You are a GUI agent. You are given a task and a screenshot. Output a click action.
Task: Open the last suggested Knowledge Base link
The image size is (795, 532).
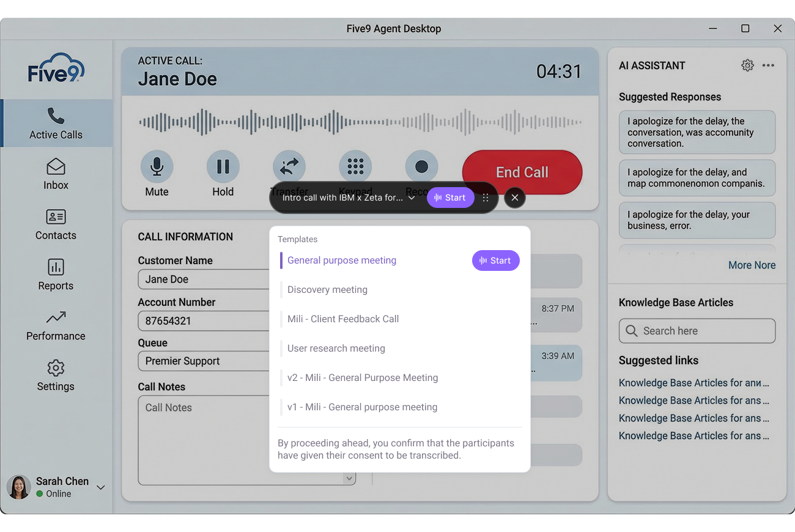pos(694,436)
